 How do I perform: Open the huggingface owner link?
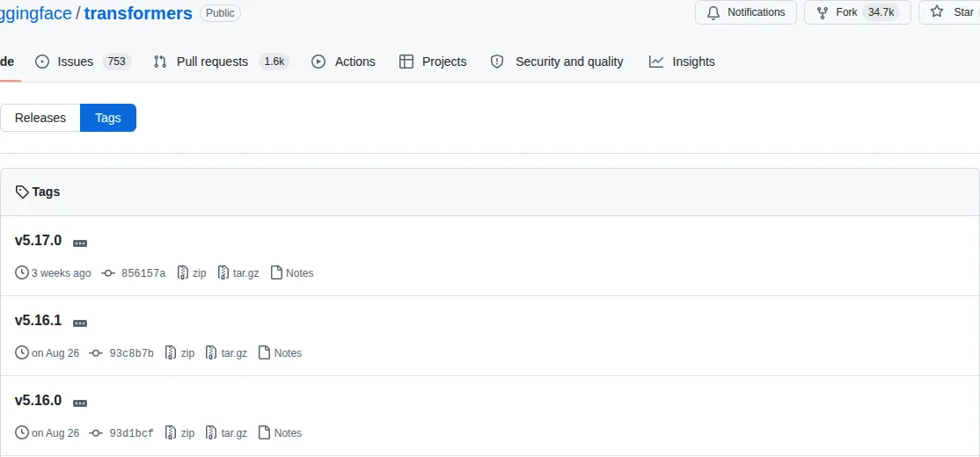point(35,13)
